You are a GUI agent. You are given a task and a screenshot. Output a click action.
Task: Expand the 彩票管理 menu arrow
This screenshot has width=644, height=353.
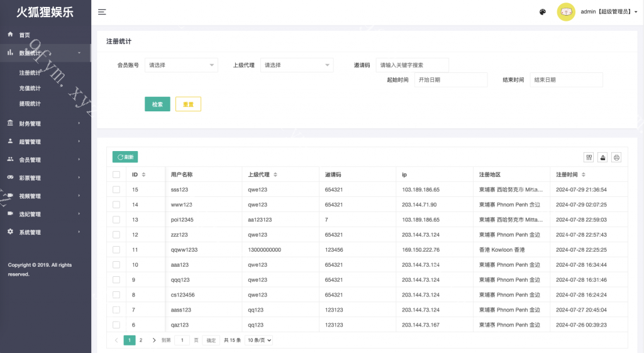click(79, 177)
